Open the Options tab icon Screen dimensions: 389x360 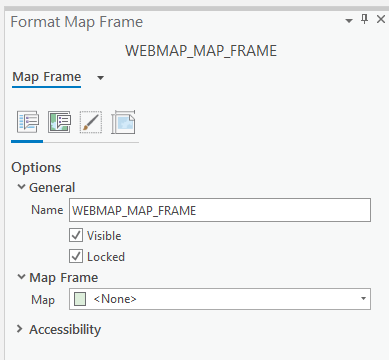point(28,122)
